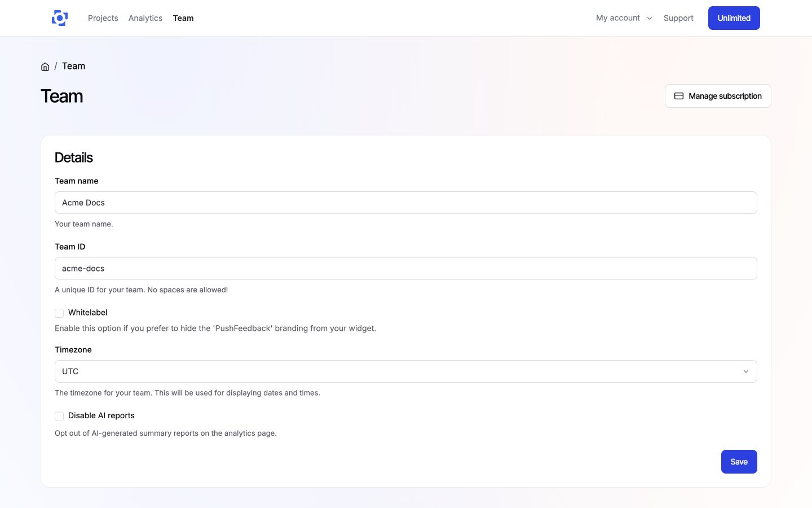Click the 'No spaces are allowed!' hint

188,290
